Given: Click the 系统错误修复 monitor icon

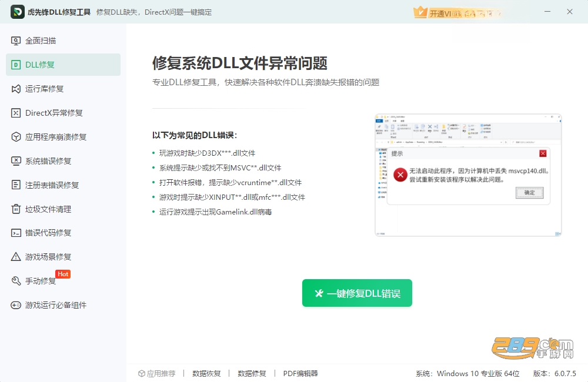Looking at the screenshot, I should 16,161.
